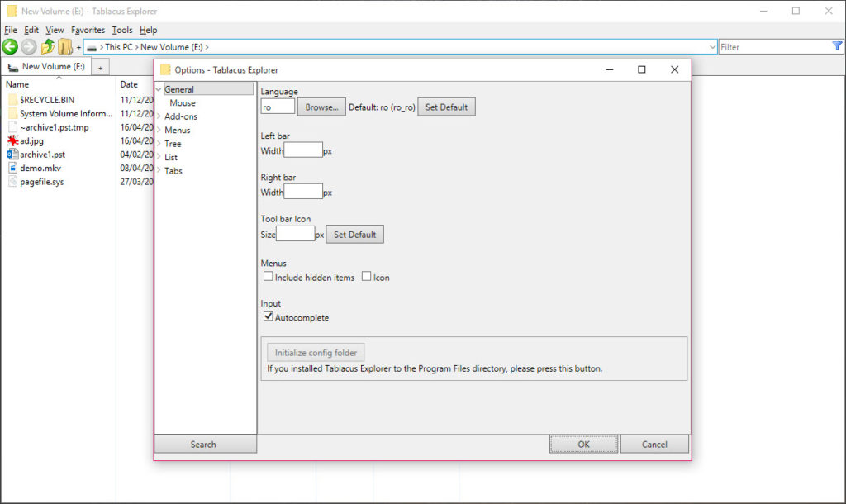Expand the Tree options node
This screenshot has height=504, width=846.
pos(159,144)
